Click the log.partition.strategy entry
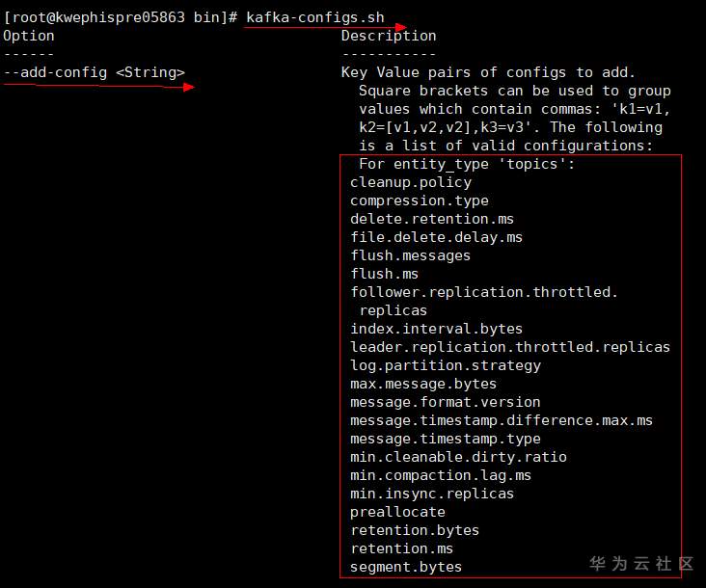This screenshot has height=588, width=706. pos(446,365)
